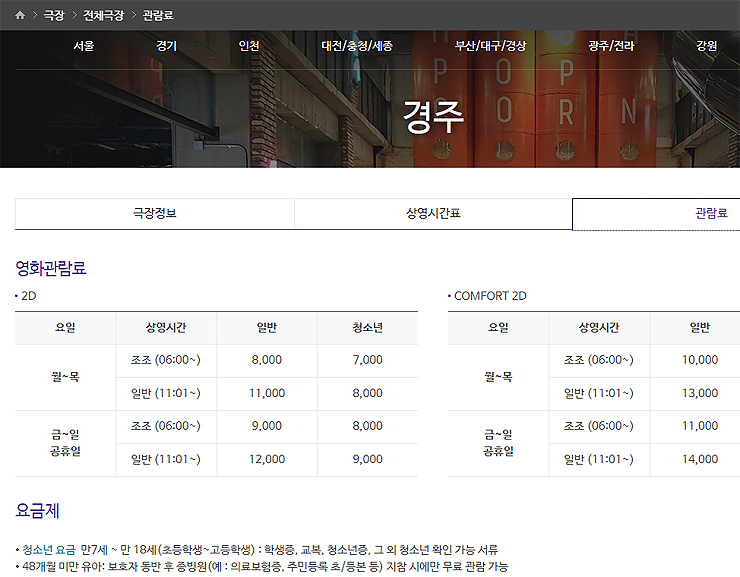Click 요일 header in 2D table
The width and height of the screenshot is (740, 577).
click(65, 328)
